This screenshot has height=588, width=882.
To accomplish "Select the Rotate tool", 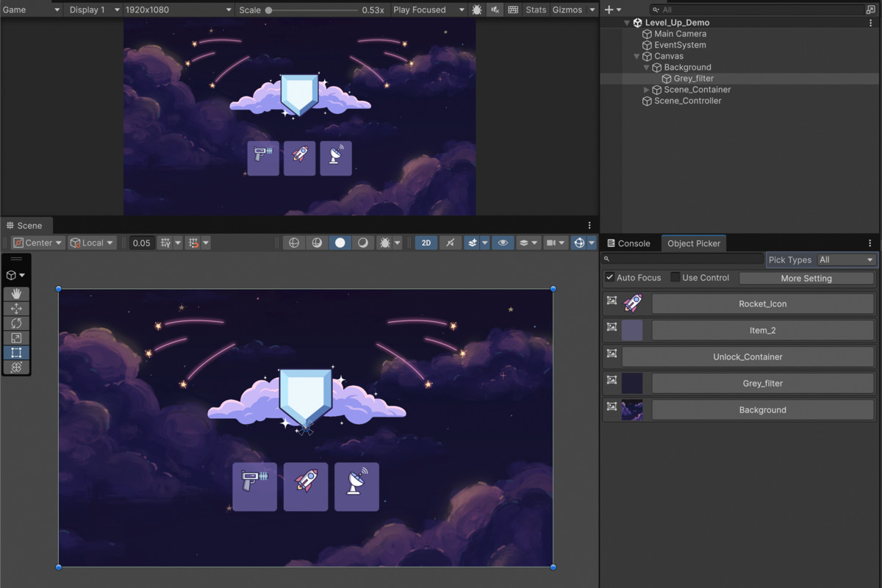I will [x=16, y=323].
